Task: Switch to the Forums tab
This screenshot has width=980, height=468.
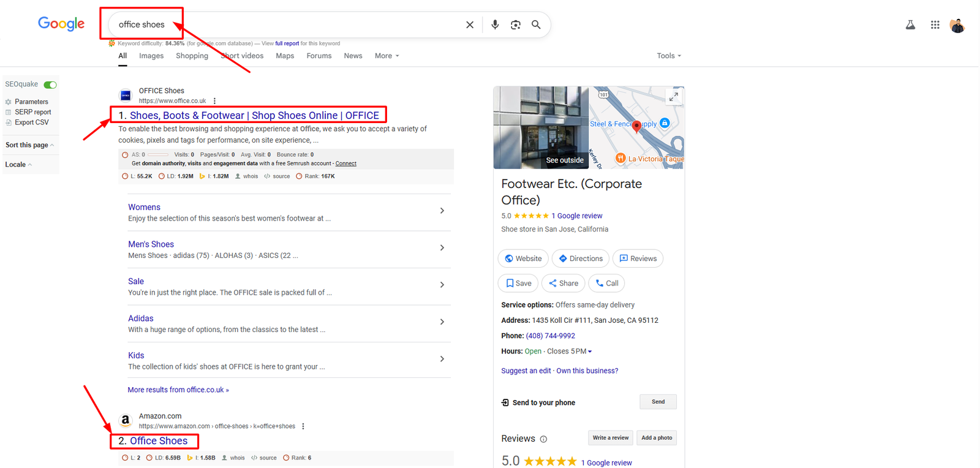Action: coord(319,56)
